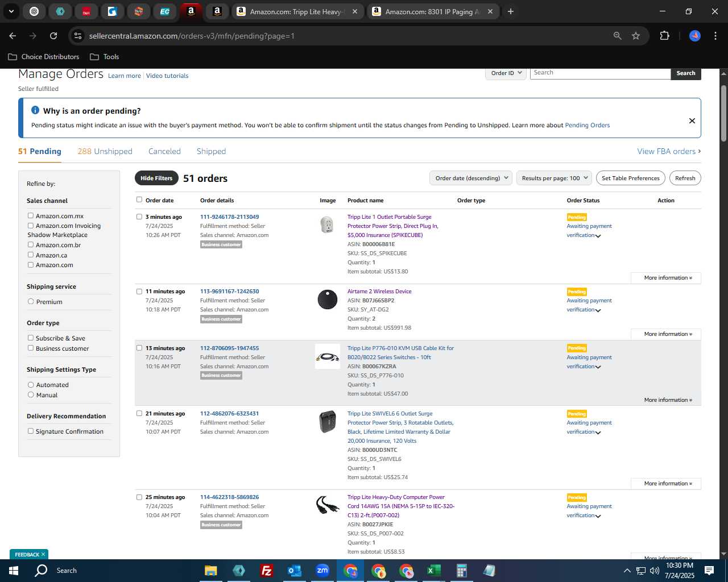Open the Windows Start menu
This screenshot has width=728, height=582.
(x=14, y=571)
